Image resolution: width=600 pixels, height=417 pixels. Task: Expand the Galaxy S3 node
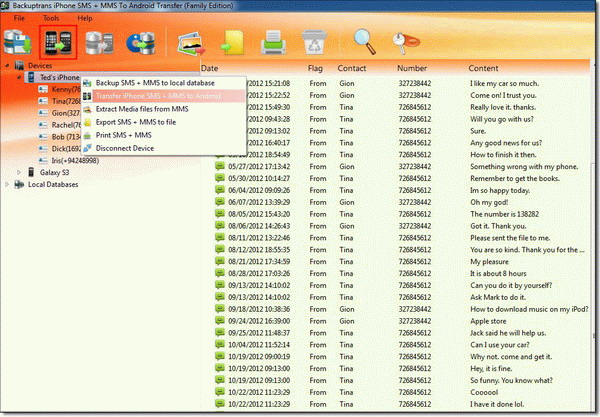pyautogui.click(x=19, y=173)
